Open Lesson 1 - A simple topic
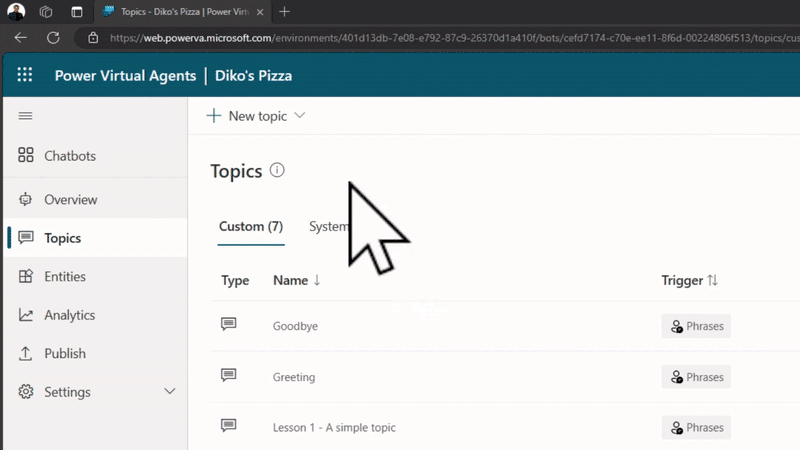 point(334,428)
